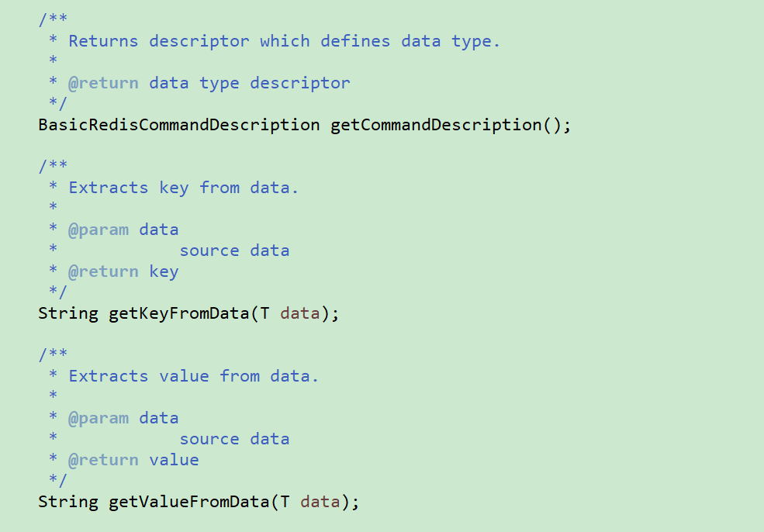Screen dimensions: 764x532
Task: Click the data parameter in getKeyFromData
Action: (299, 313)
